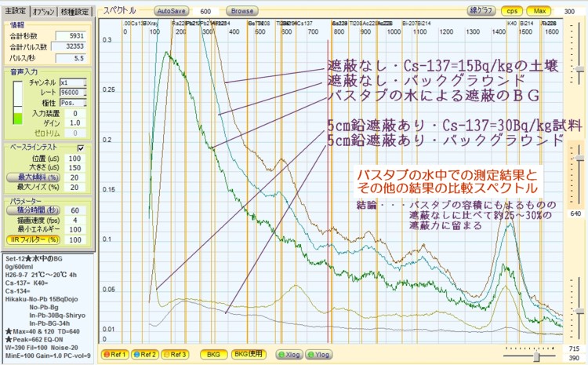Click the AutoSave button
Viewport: 588px width, 365px height.
(172, 11)
